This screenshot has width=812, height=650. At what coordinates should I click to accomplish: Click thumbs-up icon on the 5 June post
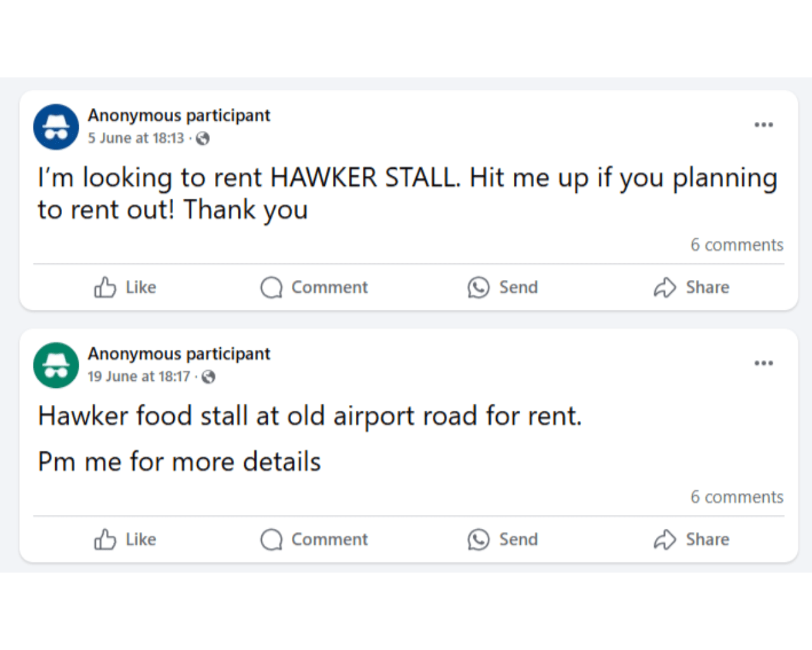(105, 288)
